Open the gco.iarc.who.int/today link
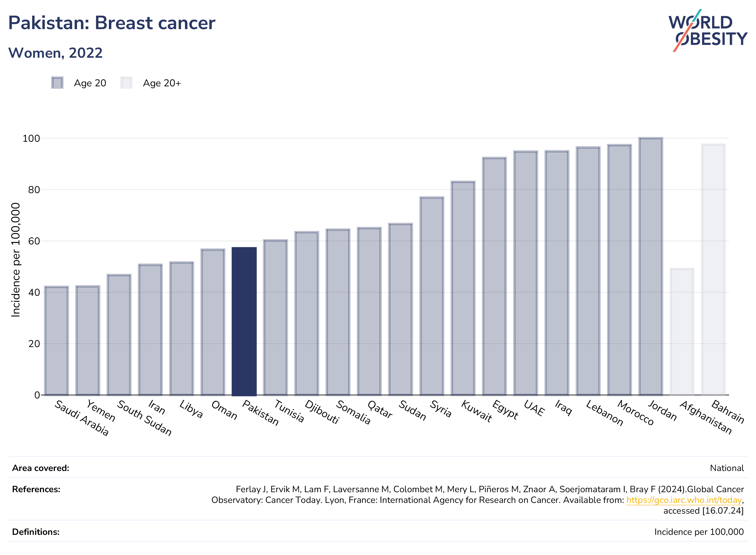Viewport: 756px width, 555px height. 684,500
